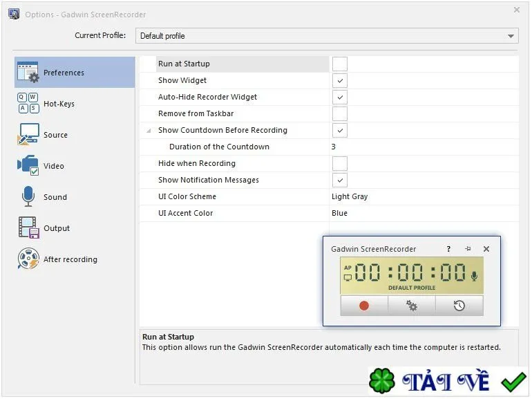Open Video camera settings icon
This screenshot has width=532, height=399.
28,165
